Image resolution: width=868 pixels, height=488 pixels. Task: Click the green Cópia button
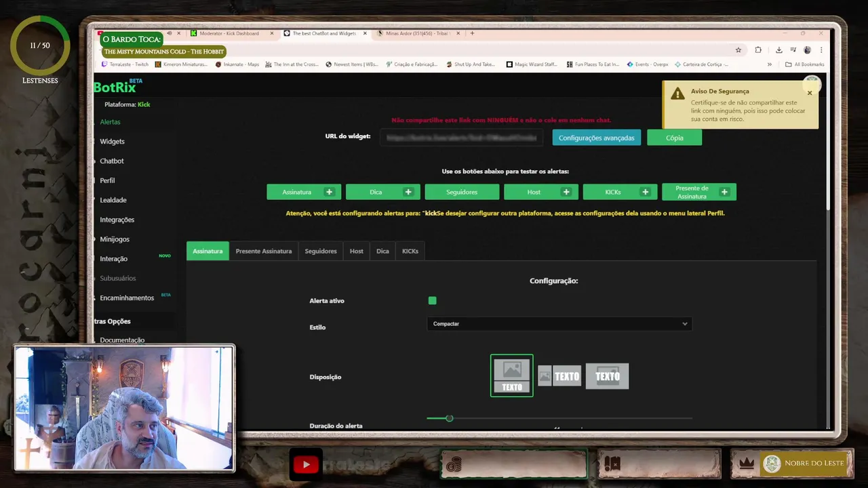click(674, 138)
